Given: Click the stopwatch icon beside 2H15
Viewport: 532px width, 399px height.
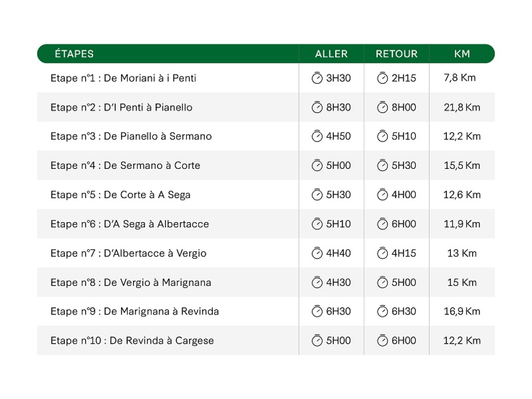Looking at the screenshot, I should [382, 78].
